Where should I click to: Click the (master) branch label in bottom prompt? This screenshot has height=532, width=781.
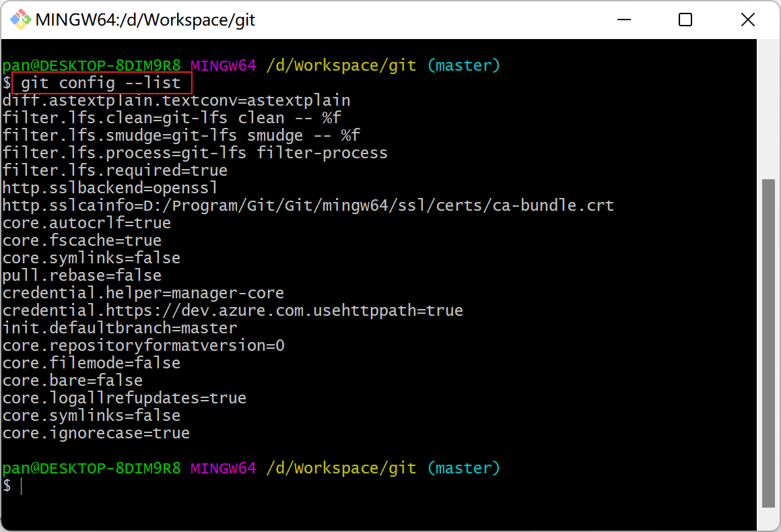tap(464, 468)
